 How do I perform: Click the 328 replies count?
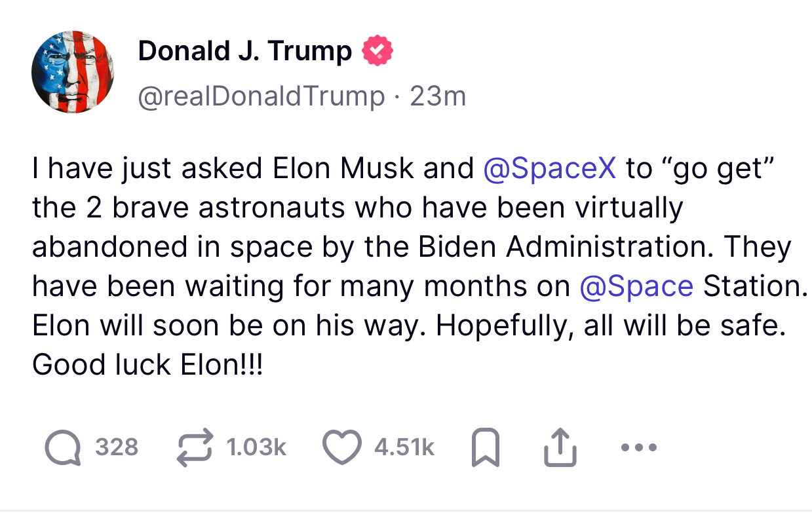click(x=117, y=447)
